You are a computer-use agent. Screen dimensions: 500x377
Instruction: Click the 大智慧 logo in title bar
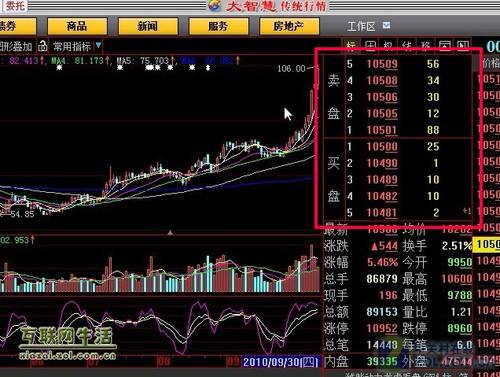click(215, 5)
